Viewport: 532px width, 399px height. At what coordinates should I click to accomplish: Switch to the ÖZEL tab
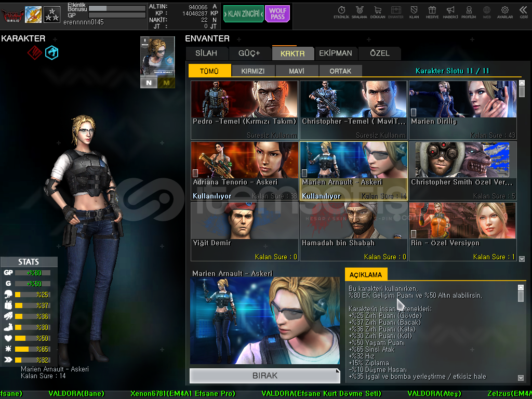pyautogui.click(x=380, y=54)
